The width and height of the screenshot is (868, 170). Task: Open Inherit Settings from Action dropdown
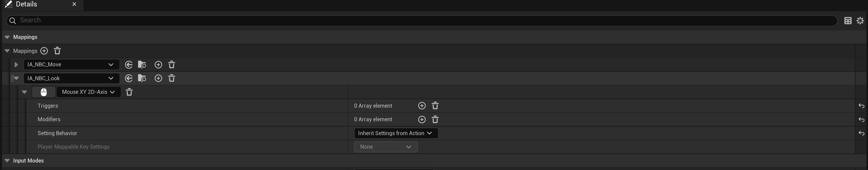click(x=396, y=133)
